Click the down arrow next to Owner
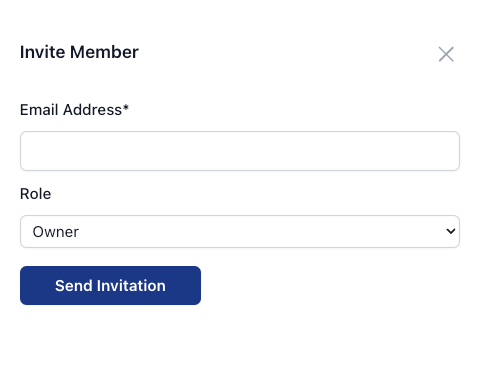Image resolution: width=479 pixels, height=373 pixels. click(x=451, y=231)
